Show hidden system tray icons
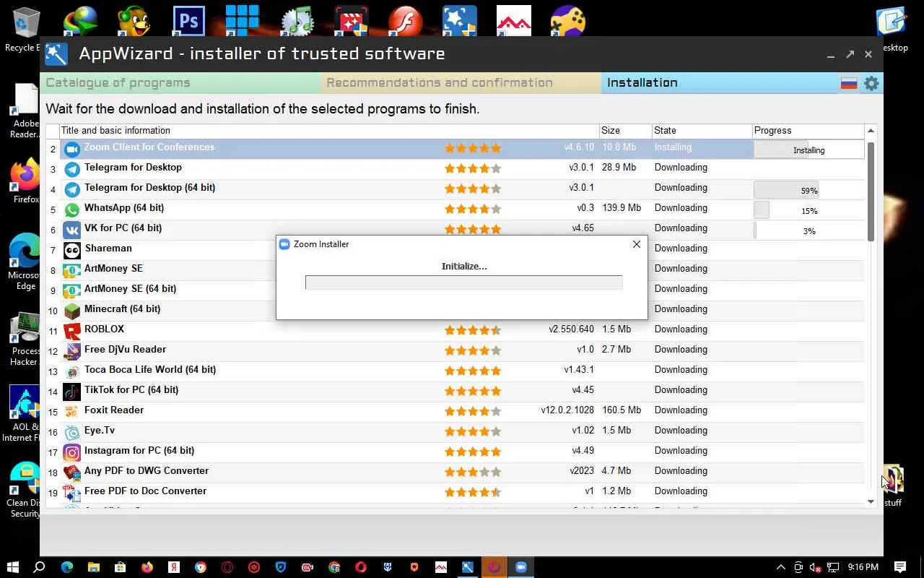The width and height of the screenshot is (924, 578). tap(780, 567)
